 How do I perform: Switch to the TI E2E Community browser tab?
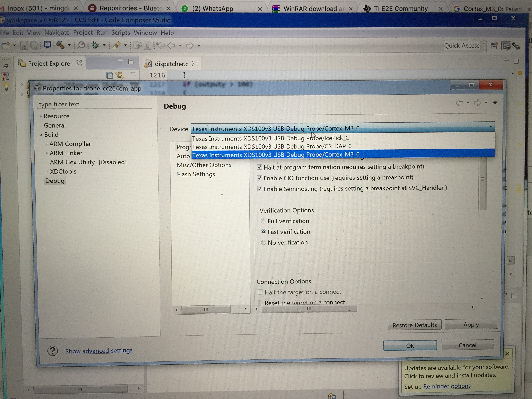(401, 9)
